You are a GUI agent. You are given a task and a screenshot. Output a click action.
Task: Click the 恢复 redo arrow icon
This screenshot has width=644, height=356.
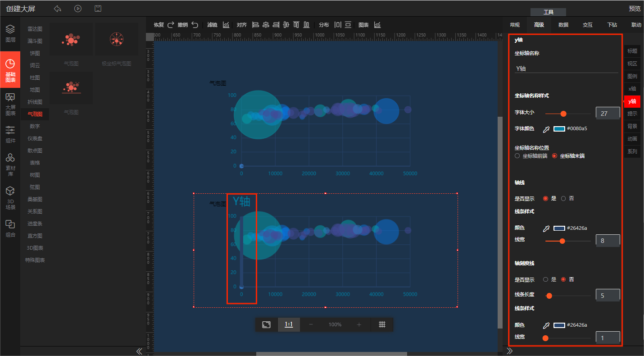point(171,25)
